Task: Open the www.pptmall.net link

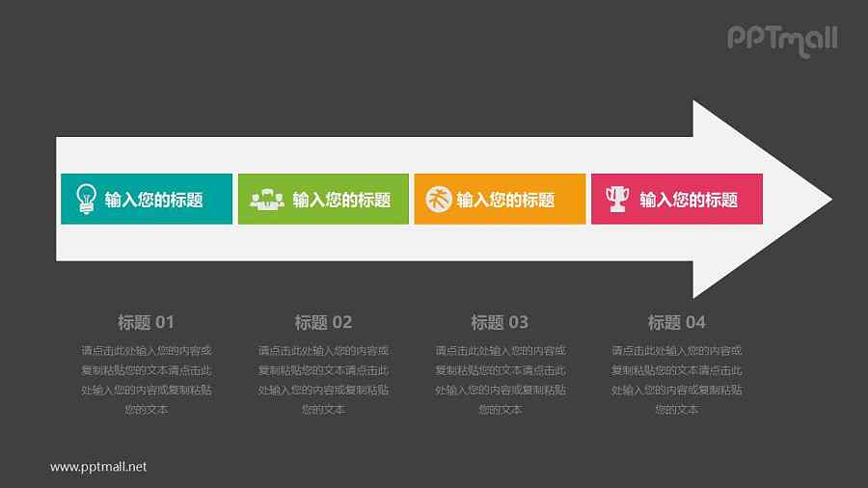Action: [98, 467]
